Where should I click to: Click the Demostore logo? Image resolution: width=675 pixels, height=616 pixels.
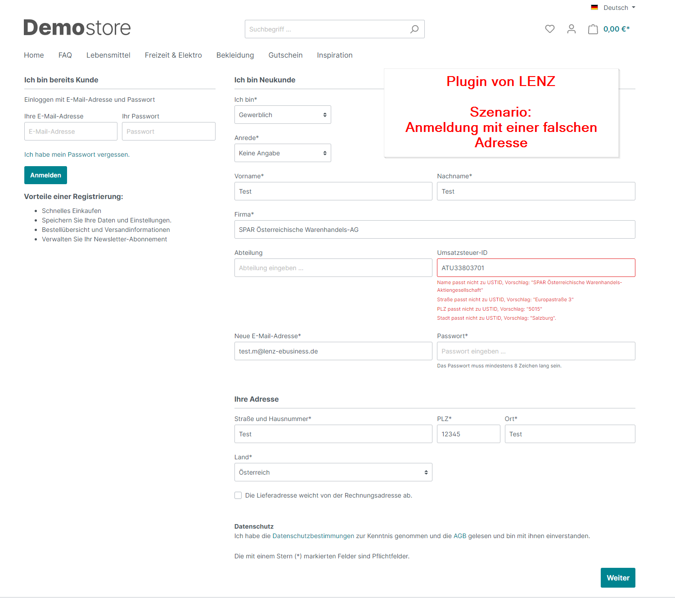tap(77, 28)
